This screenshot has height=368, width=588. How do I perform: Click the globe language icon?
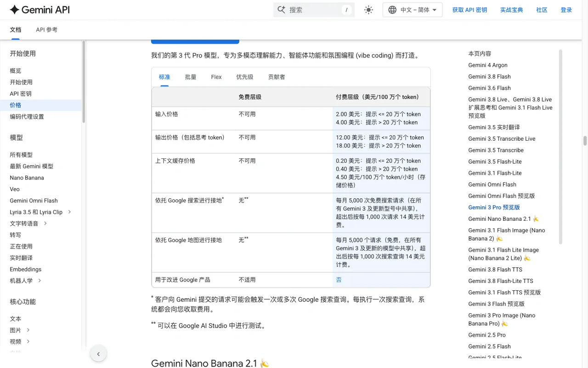click(392, 10)
